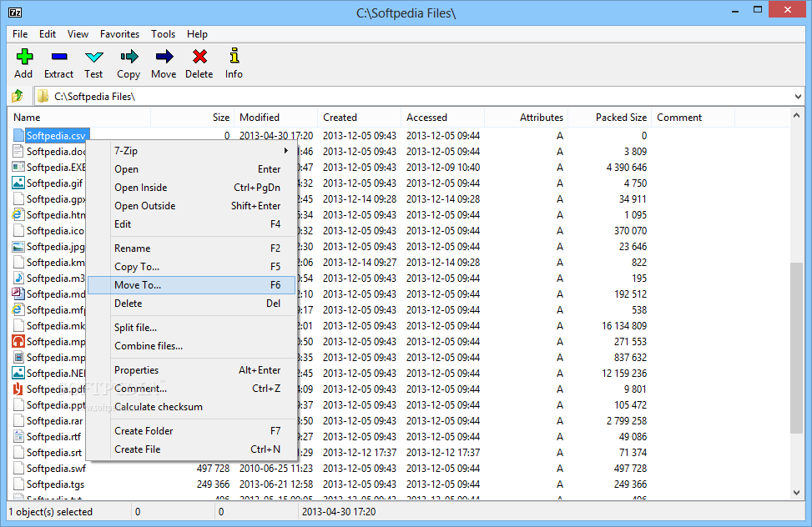Sort by the Attributes column header
The width and height of the screenshot is (812, 527).
(526, 118)
